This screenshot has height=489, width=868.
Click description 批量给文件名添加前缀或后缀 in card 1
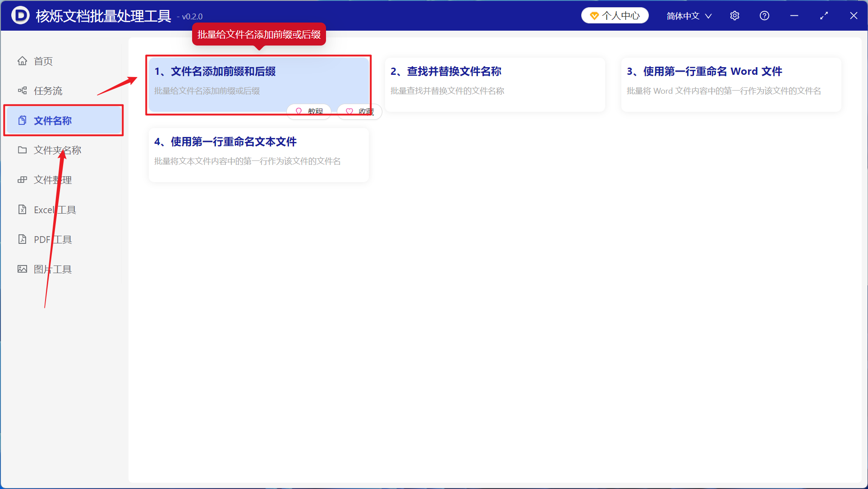click(207, 91)
